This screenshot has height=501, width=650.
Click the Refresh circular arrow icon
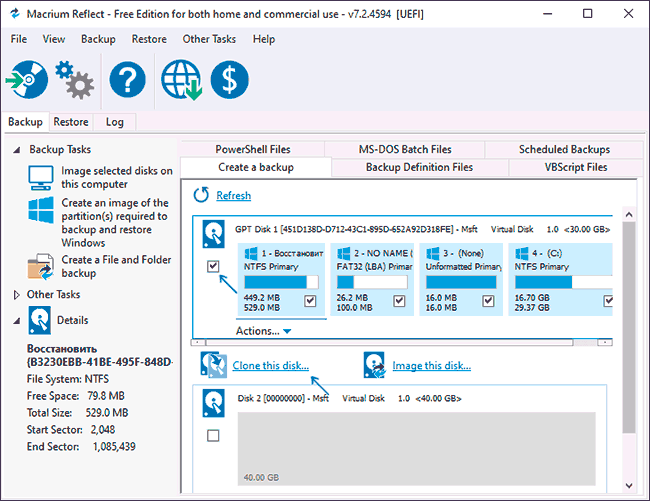click(x=201, y=195)
